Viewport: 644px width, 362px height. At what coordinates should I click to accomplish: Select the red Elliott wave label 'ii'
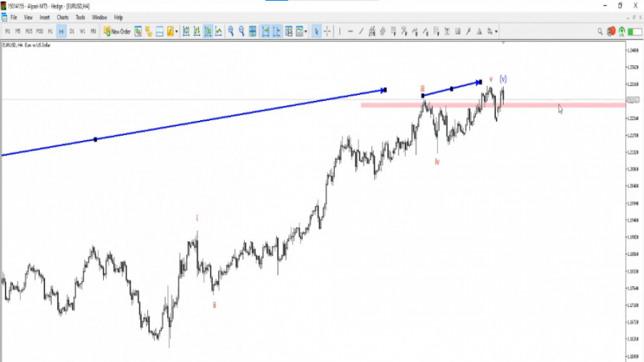(x=215, y=305)
